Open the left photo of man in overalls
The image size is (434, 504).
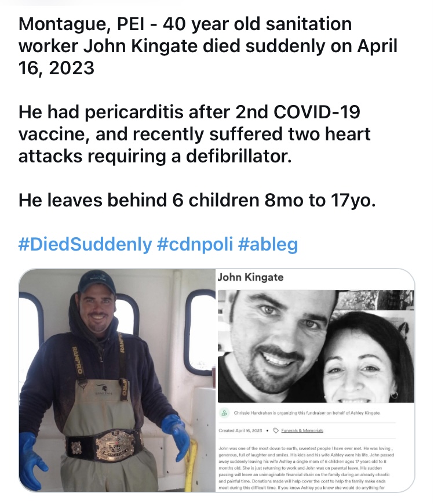(x=117, y=380)
